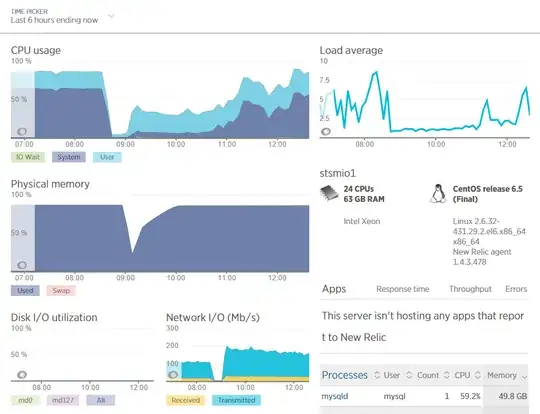Toggle the IO Wait legend series
The height and width of the screenshot is (414, 540).
pyautogui.click(x=28, y=157)
